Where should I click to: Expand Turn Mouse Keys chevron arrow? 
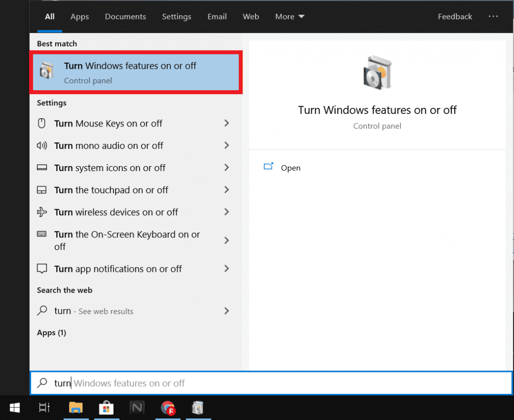coord(226,123)
